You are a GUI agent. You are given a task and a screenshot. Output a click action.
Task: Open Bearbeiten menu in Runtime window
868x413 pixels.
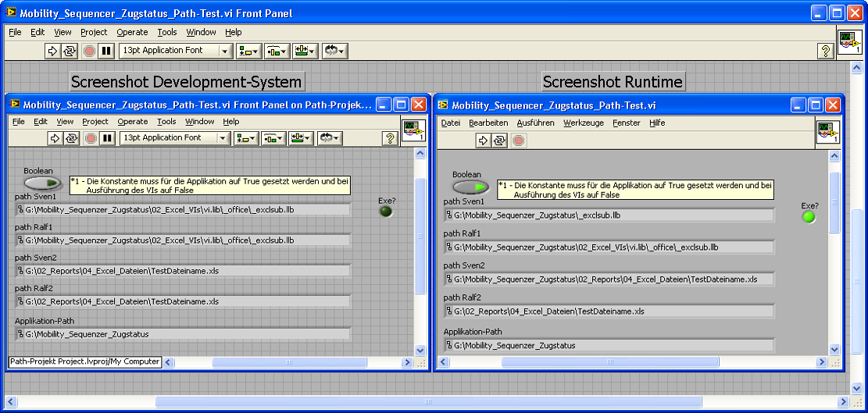[488, 123]
